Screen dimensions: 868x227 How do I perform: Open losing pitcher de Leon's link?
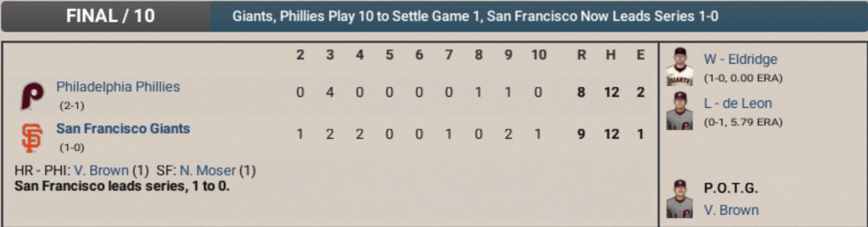738,104
